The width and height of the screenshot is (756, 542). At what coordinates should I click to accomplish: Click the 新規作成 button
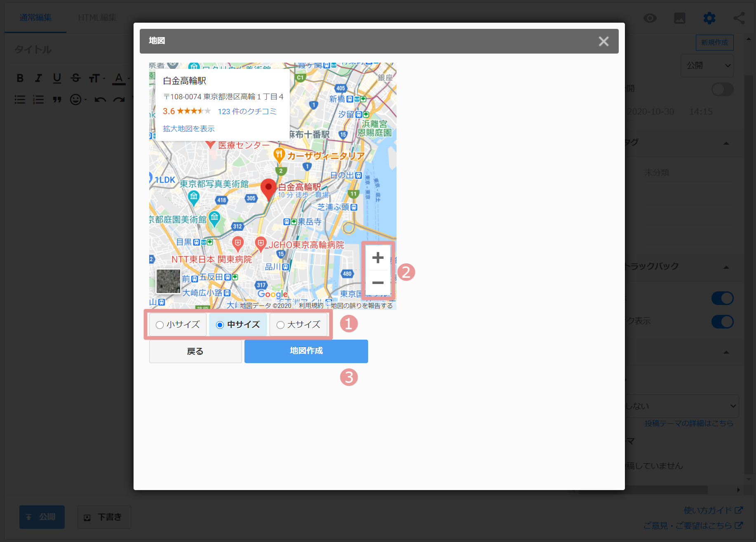715,42
